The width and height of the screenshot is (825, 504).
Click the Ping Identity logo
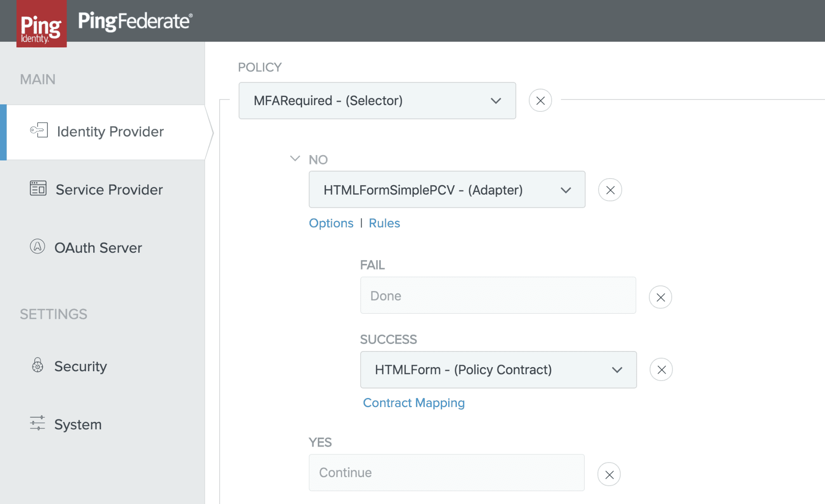(41, 24)
